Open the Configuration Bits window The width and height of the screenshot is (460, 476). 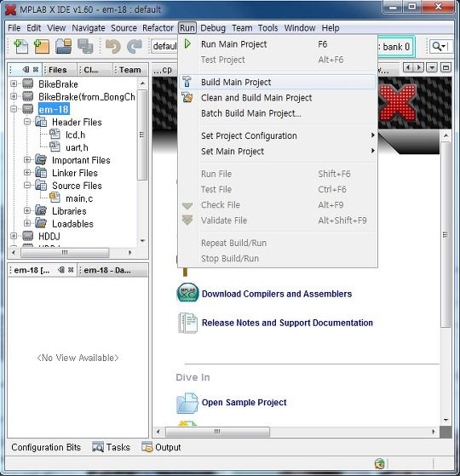pyautogui.click(x=46, y=447)
